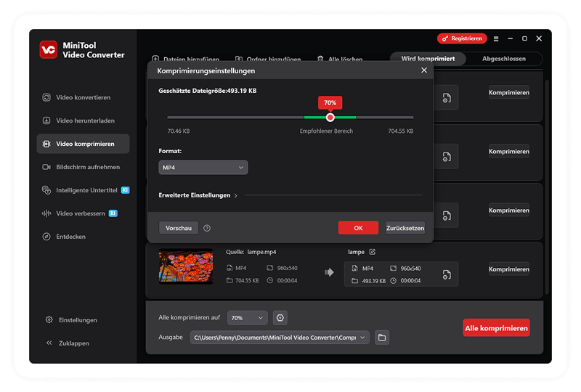Viewport: 581px width, 392px height.
Task: Expand Erweiterte Einstellungen
Action: (198, 195)
